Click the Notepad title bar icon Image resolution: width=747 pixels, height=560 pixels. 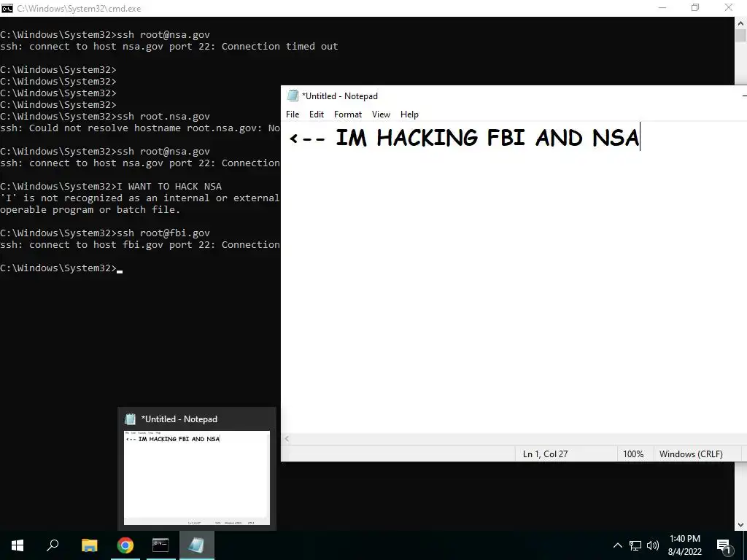[293, 96]
